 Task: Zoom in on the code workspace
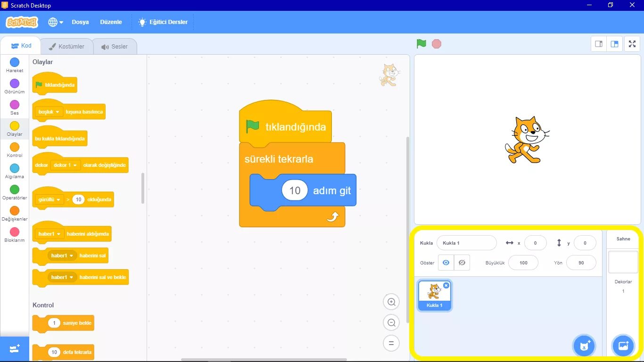coord(391,302)
